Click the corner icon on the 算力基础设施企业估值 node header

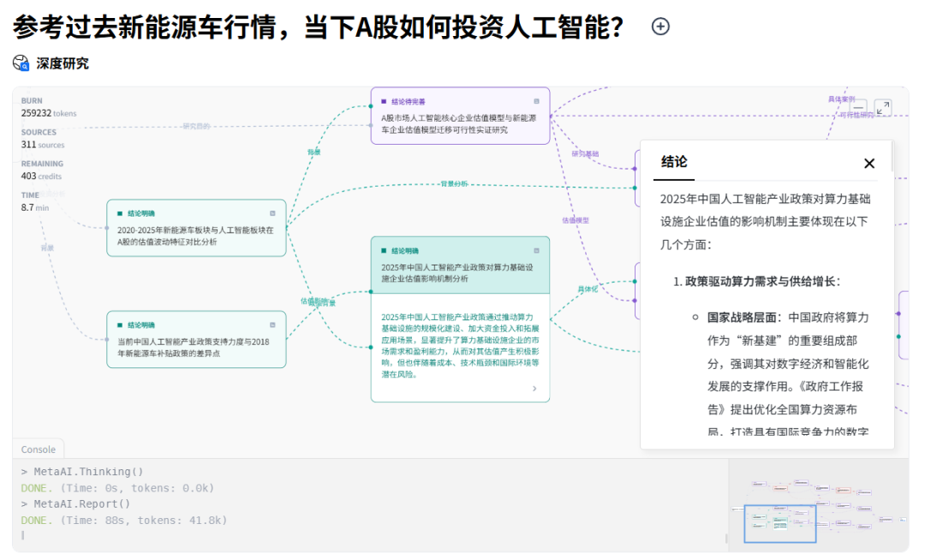click(536, 251)
